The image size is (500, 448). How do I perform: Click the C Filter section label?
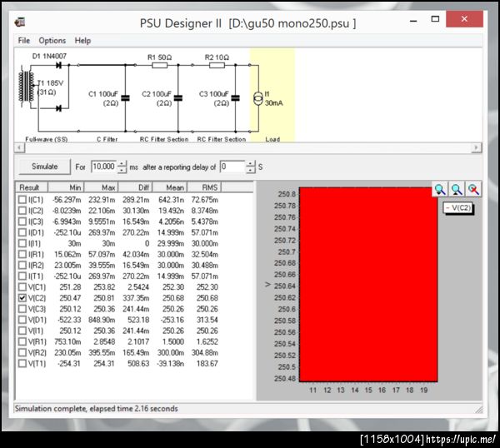(107, 139)
